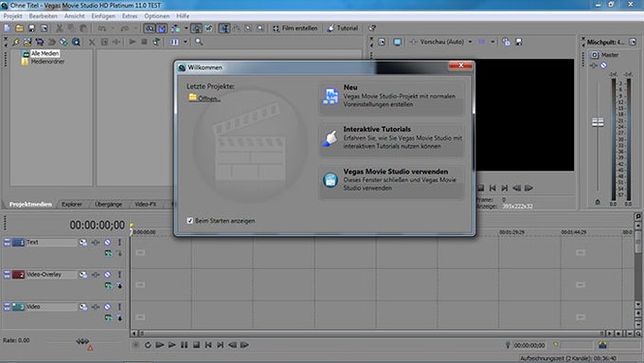Image resolution: width=644 pixels, height=363 pixels.
Task: Remove selected media with X icon
Action: (92, 42)
